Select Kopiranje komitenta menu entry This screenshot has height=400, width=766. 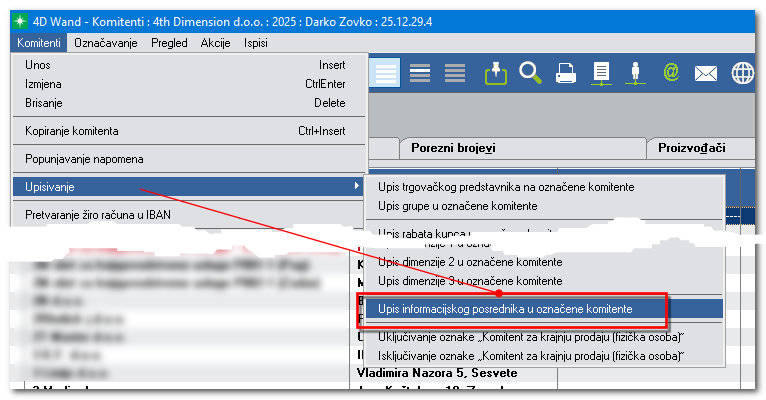coord(188,130)
